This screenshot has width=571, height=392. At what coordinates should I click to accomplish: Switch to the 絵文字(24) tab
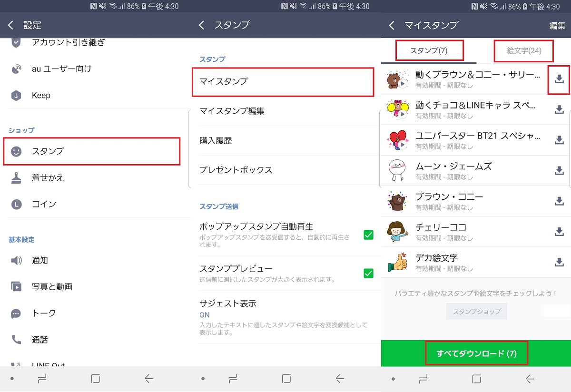point(524,50)
